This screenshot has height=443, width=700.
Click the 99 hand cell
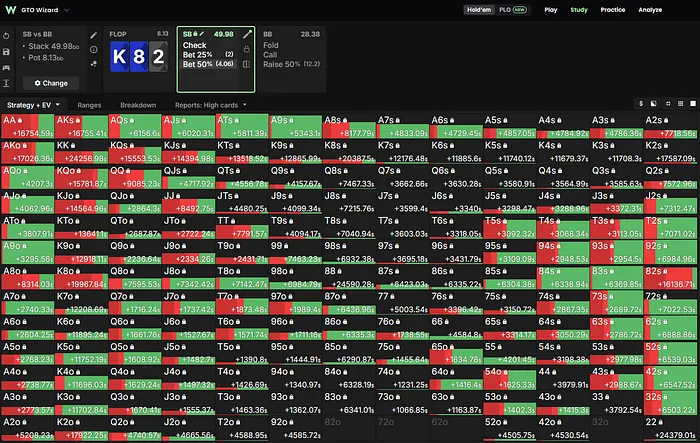coord(296,252)
